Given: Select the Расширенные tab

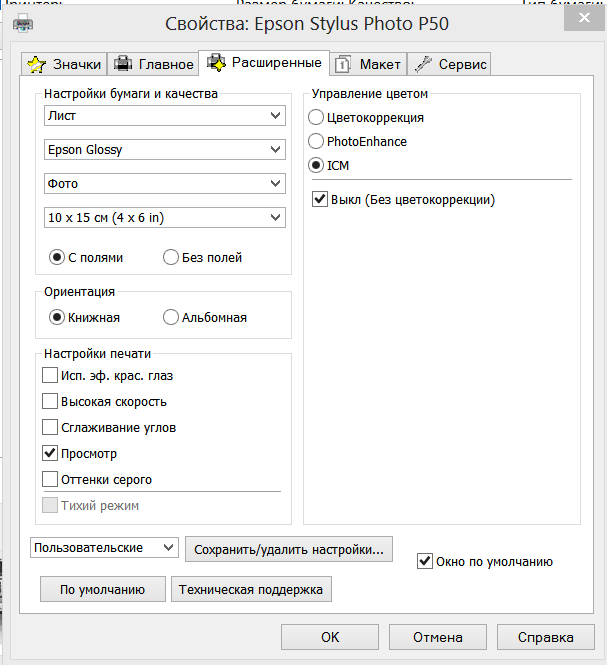Looking at the screenshot, I should point(264,63).
